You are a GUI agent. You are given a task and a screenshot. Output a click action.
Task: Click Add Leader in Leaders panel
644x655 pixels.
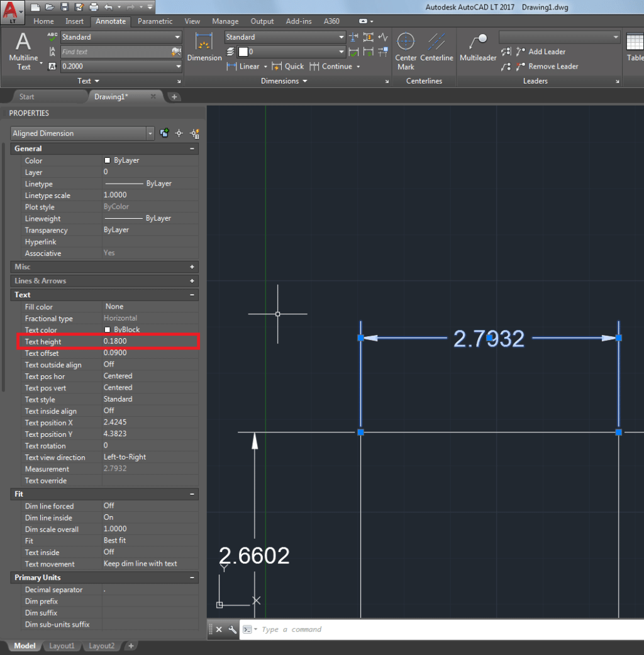(x=545, y=52)
